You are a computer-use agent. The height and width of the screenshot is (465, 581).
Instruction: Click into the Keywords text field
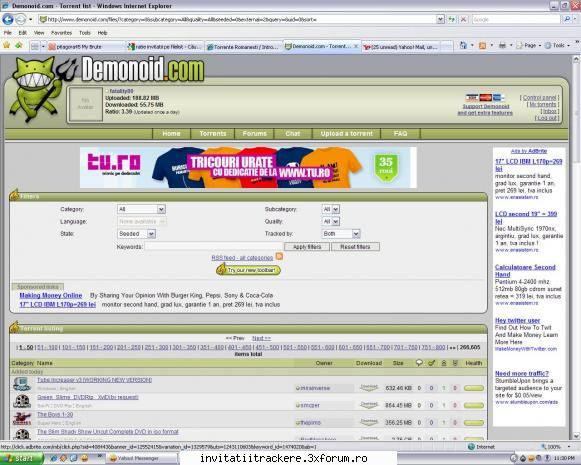pos(213,247)
